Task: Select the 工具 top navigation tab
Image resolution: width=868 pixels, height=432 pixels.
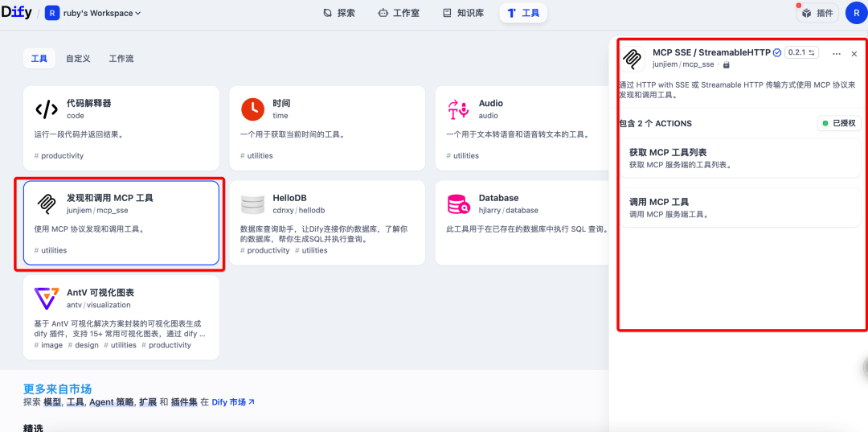Action: (523, 13)
